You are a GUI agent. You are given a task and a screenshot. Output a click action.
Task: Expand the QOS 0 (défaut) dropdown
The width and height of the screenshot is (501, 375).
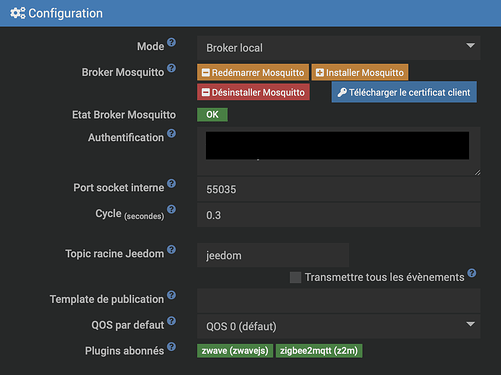coord(339,326)
